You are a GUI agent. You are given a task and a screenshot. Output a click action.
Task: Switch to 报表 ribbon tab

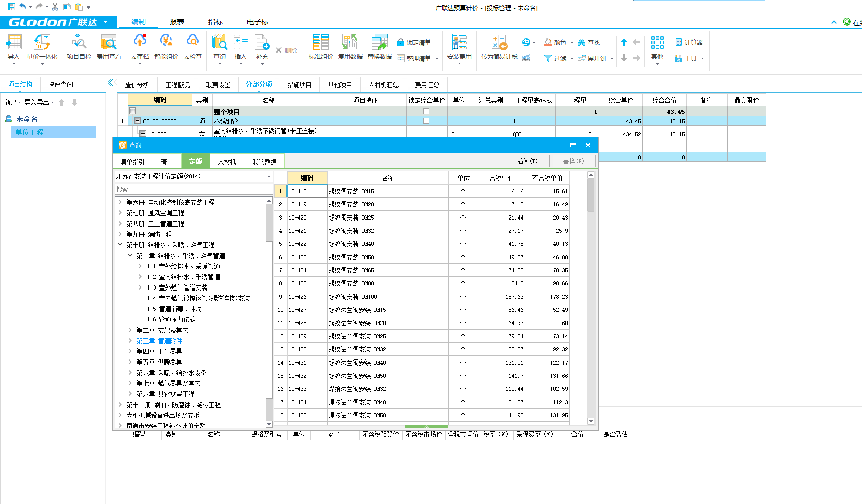177,22
